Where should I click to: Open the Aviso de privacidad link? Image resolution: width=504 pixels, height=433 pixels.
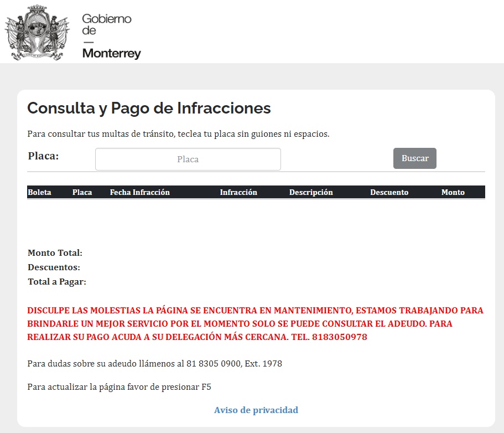256,410
